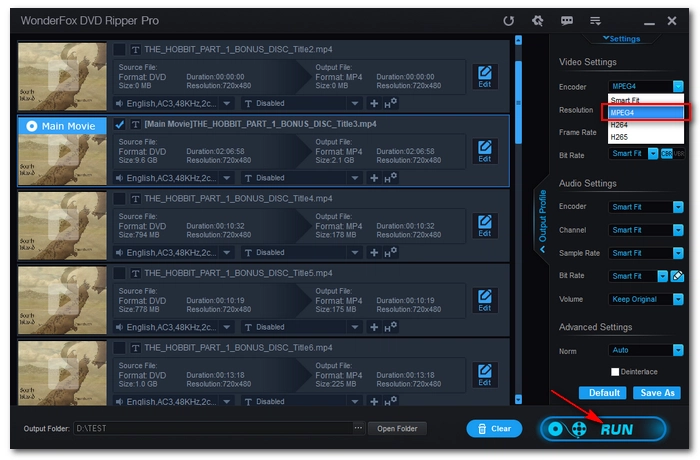Image resolution: width=700 pixels, height=460 pixels.
Task: Open audio track dropdown on Main Movie row
Action: [x=227, y=178]
